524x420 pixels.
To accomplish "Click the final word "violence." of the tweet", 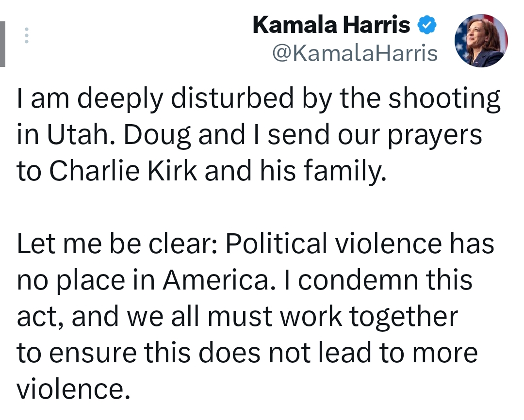I will pos(73,389).
